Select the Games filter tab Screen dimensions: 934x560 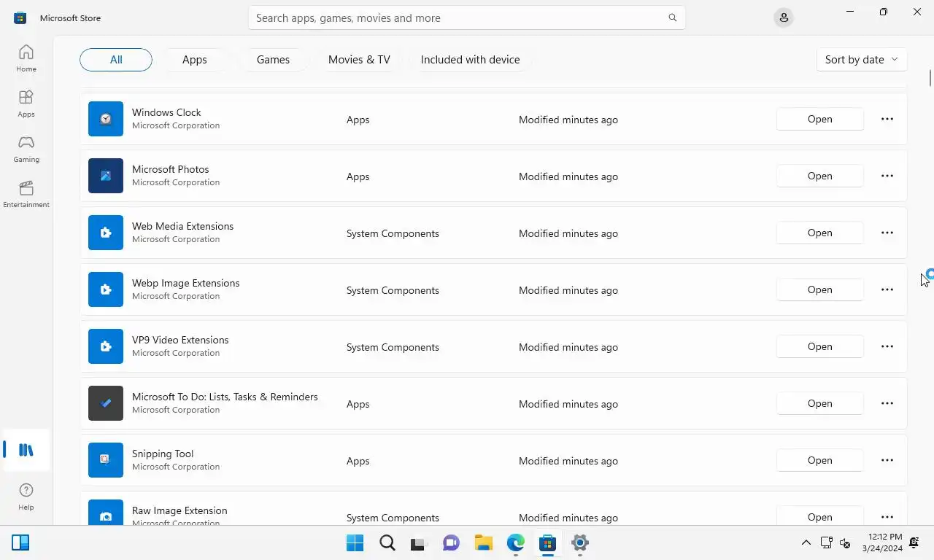(x=273, y=60)
